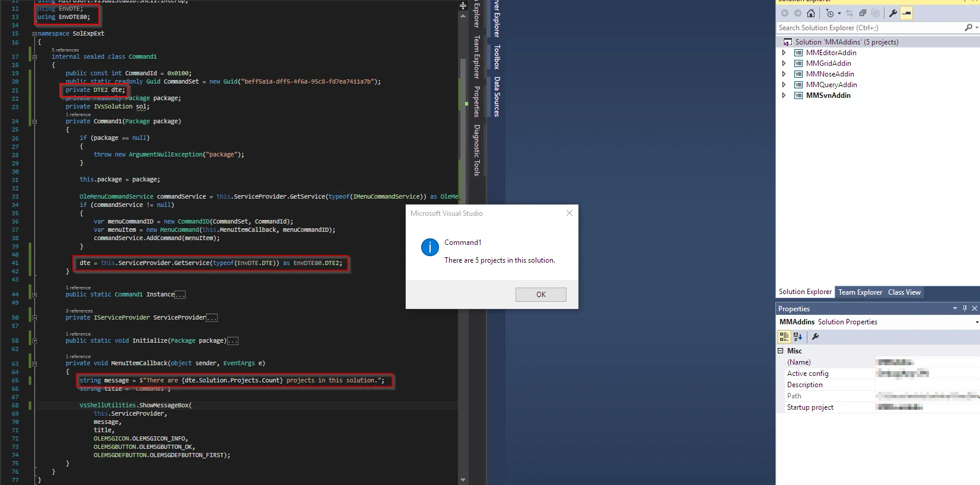Click the VB icon of MMEditorAddin
980x485 pixels.
point(798,53)
